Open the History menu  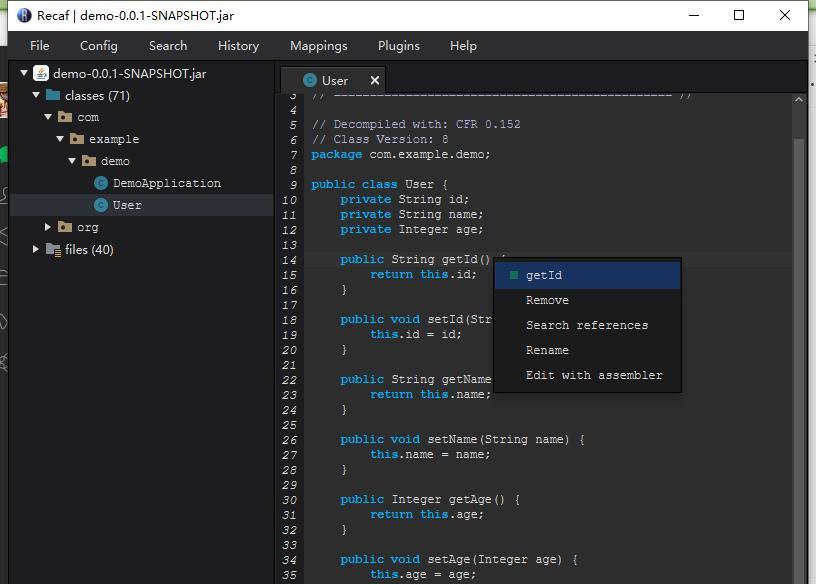pyautogui.click(x=238, y=46)
